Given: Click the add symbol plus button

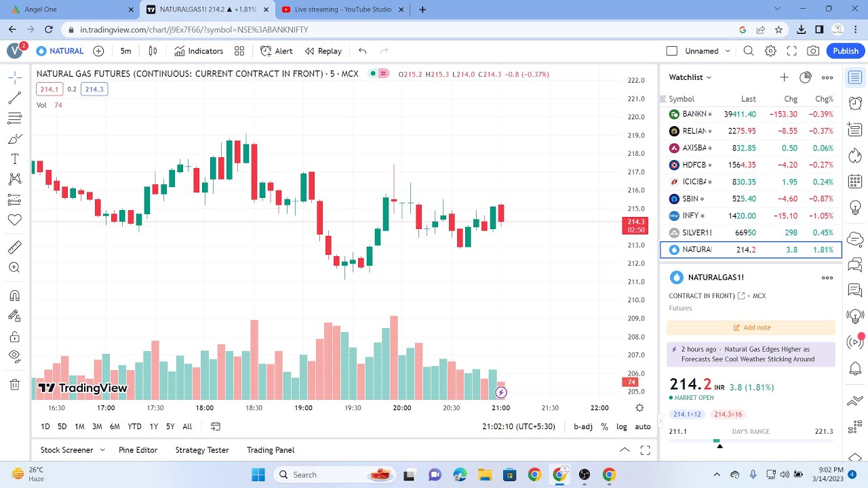Looking at the screenshot, I should click(x=98, y=51).
